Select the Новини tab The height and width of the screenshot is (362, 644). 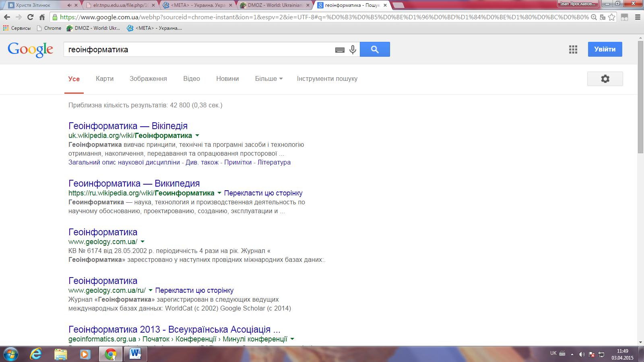coord(227,79)
